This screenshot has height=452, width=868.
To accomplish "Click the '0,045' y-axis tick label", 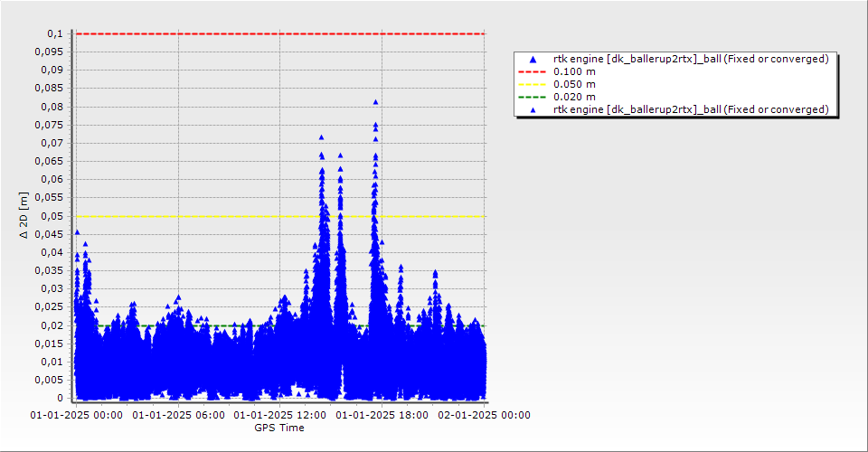I will click(x=49, y=234).
